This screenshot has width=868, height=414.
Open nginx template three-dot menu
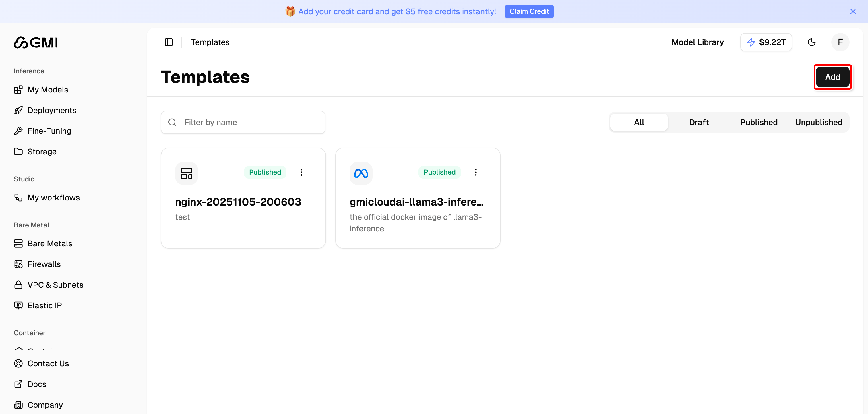point(301,172)
